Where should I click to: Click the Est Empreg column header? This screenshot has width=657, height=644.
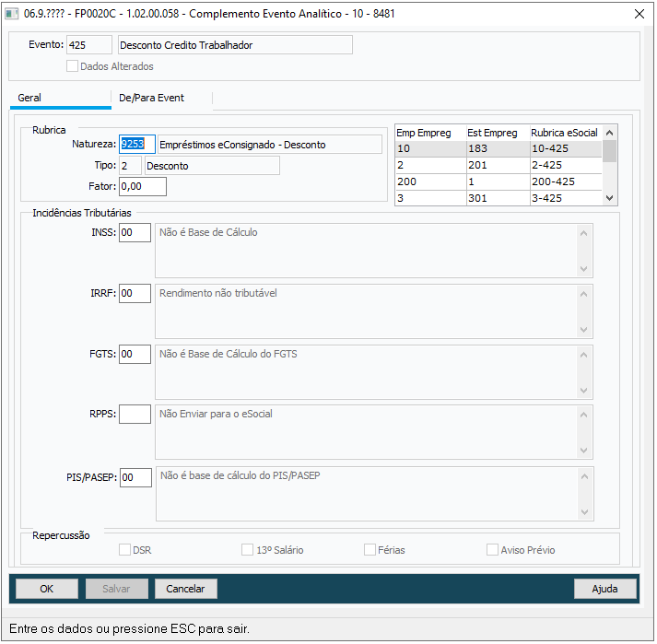click(x=499, y=133)
